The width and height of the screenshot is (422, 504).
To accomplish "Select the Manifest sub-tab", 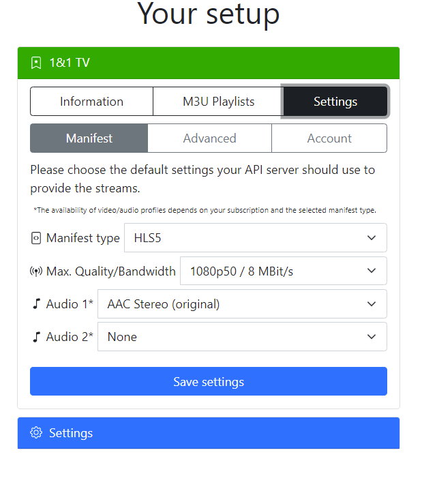I will click(89, 138).
